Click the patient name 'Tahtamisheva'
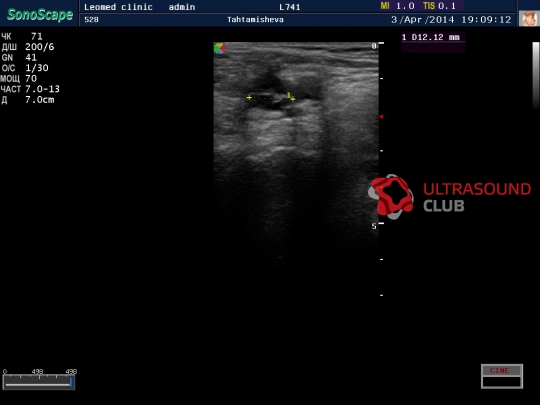This screenshot has height=405, width=540. click(x=255, y=20)
